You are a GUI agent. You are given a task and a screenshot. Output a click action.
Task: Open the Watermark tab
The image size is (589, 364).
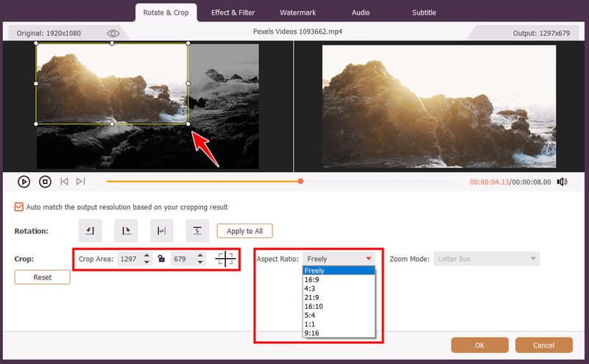click(x=298, y=13)
